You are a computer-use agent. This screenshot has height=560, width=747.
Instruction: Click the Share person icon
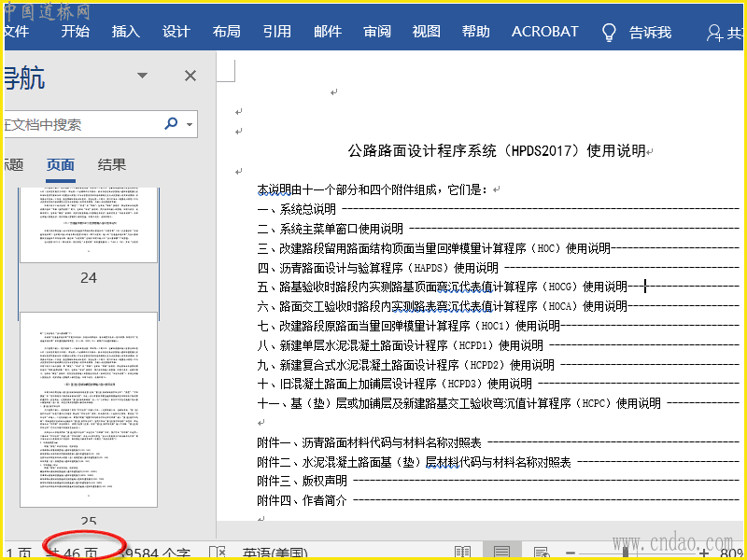[x=715, y=32]
